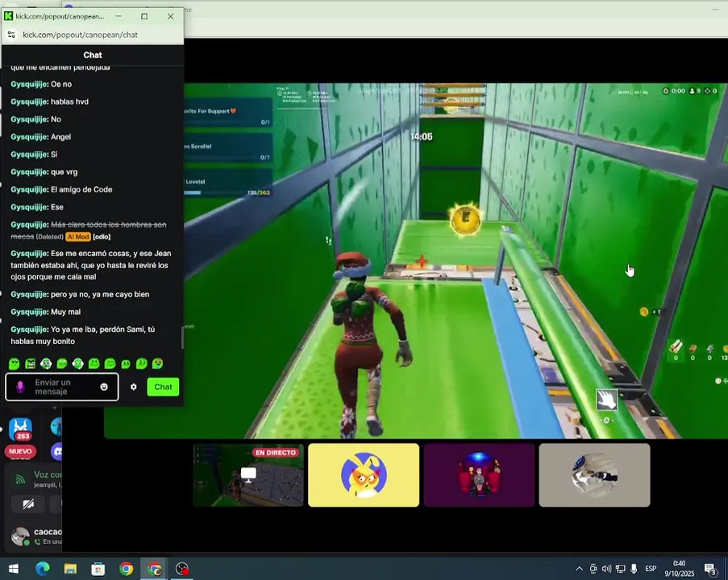Open the ESP language selector

point(651,569)
